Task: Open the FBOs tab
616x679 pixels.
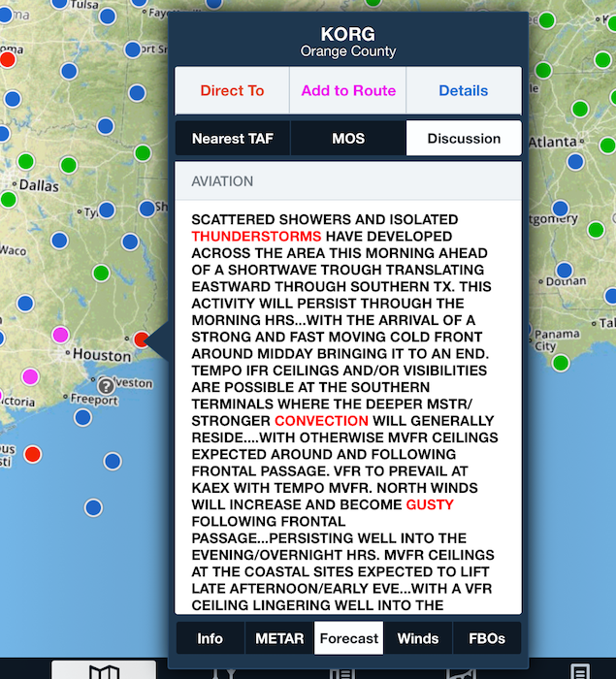Action: coord(487,638)
